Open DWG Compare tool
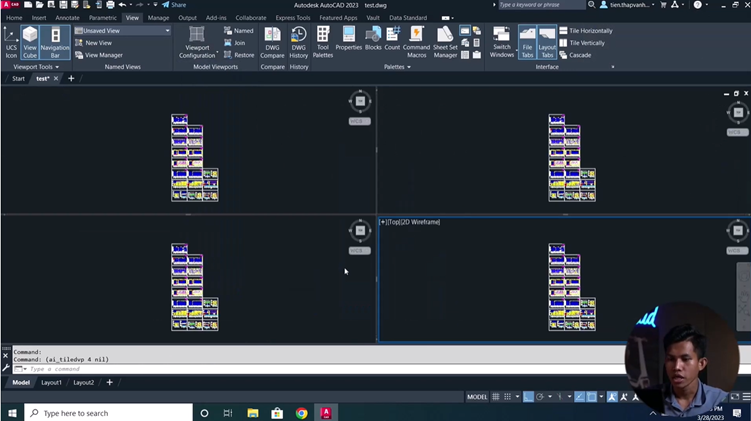Image resolution: width=751 pixels, height=421 pixels. point(272,42)
